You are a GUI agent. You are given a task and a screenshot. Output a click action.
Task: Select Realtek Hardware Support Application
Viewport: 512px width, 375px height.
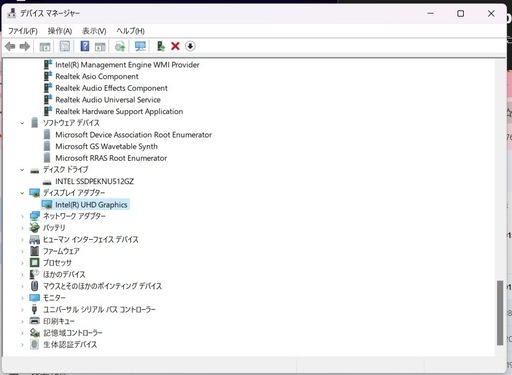[x=119, y=111]
